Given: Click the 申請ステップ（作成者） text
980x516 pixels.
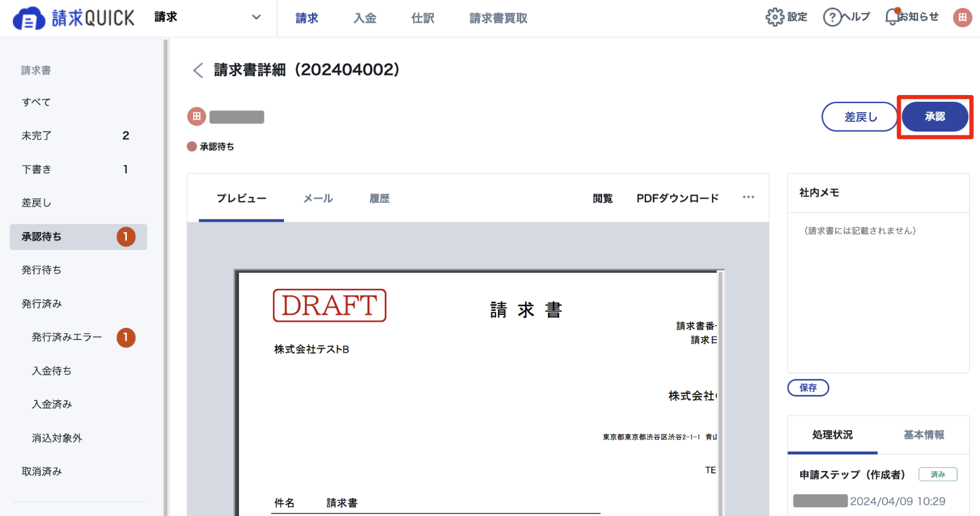Looking at the screenshot, I should coord(852,475).
